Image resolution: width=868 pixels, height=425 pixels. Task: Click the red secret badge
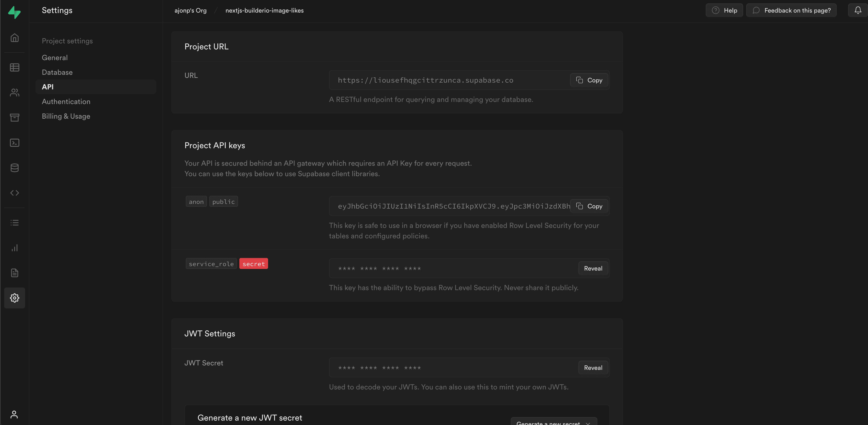(x=253, y=263)
